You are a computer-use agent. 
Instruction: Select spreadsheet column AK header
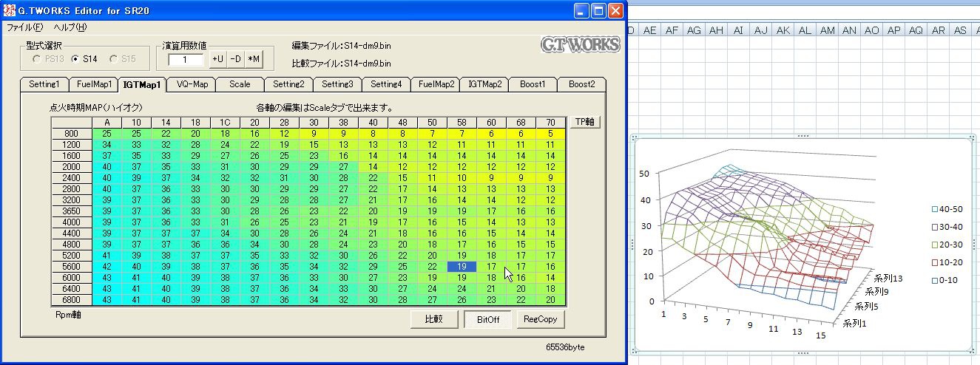coord(783,30)
